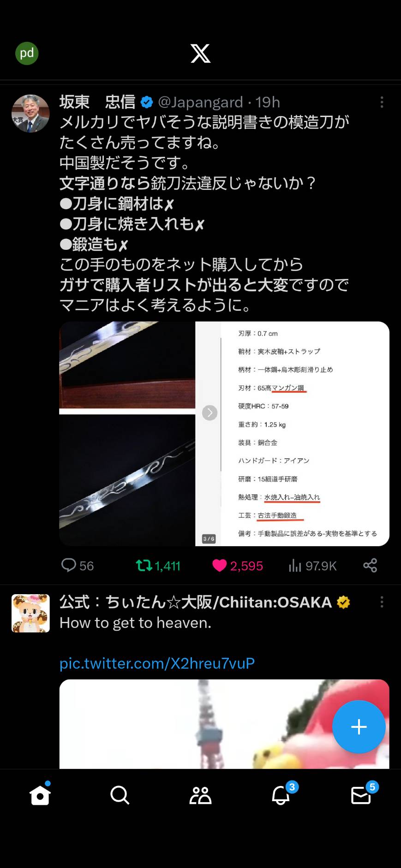Image resolution: width=401 pixels, height=868 pixels.
Task: Go to Home tab in bottom bar
Action: point(40,795)
